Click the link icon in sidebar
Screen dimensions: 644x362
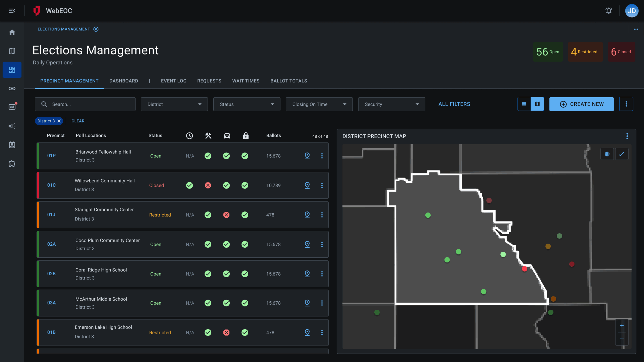click(12, 88)
